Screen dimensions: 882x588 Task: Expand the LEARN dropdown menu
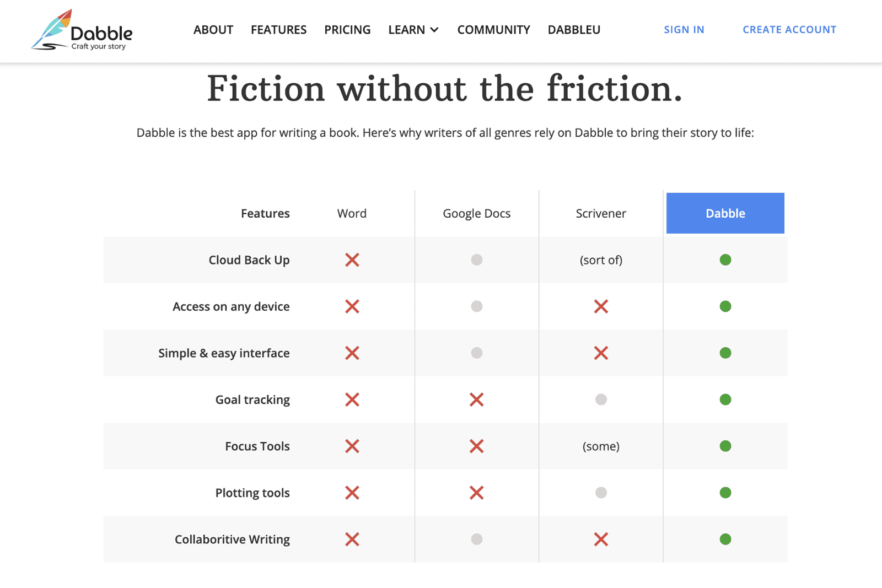pos(413,30)
